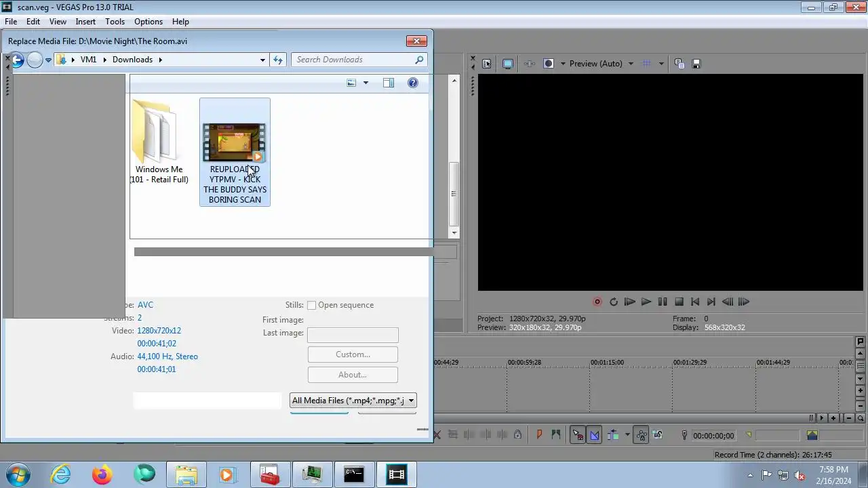
Task: Toggle external monitor preview icon
Action: point(507,64)
